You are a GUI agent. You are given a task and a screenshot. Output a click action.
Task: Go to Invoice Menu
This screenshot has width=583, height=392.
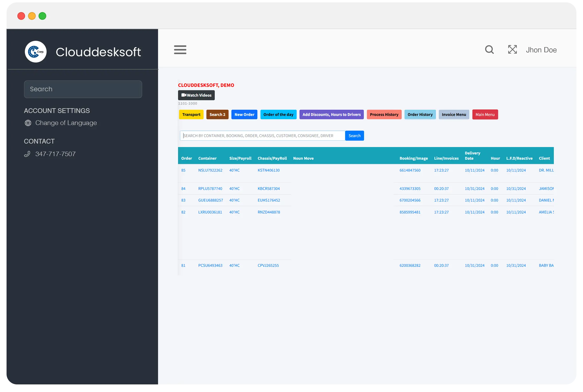pos(454,115)
